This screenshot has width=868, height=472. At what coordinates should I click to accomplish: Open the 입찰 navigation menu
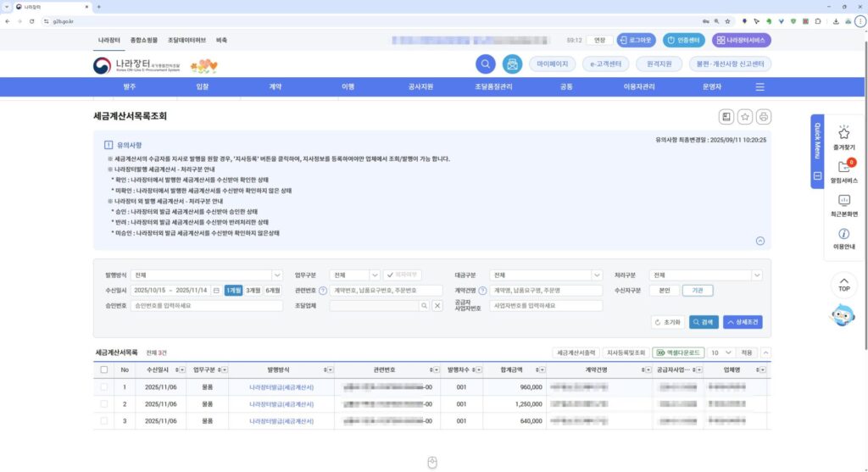coord(203,86)
